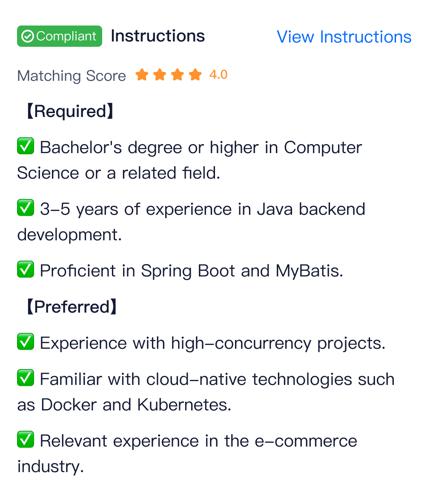430x504 pixels.
Task: Click the checkmark beside Bachelor's degree requirement
Action: coord(25,146)
